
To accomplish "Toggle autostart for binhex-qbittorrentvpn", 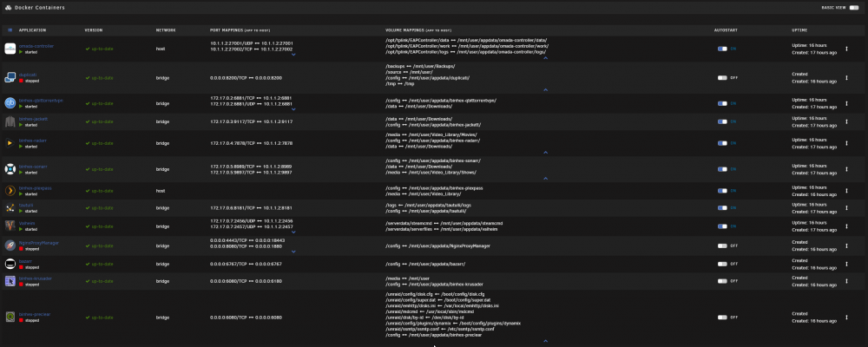I will (x=722, y=103).
